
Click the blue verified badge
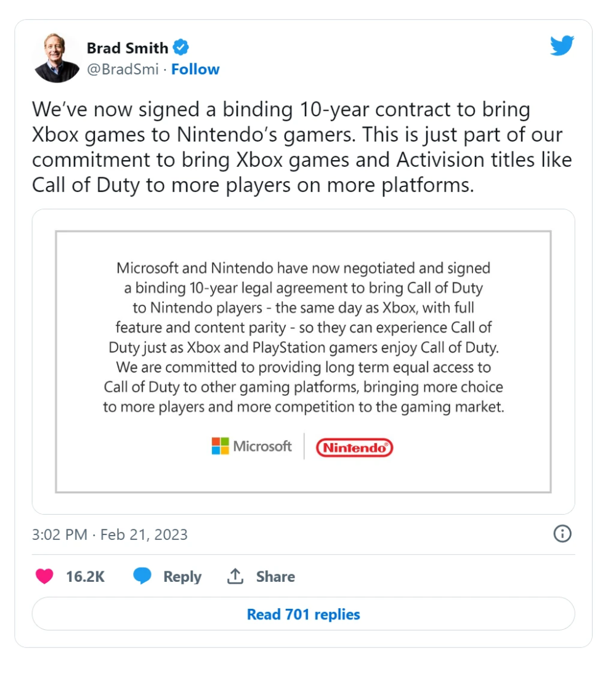[x=180, y=47]
